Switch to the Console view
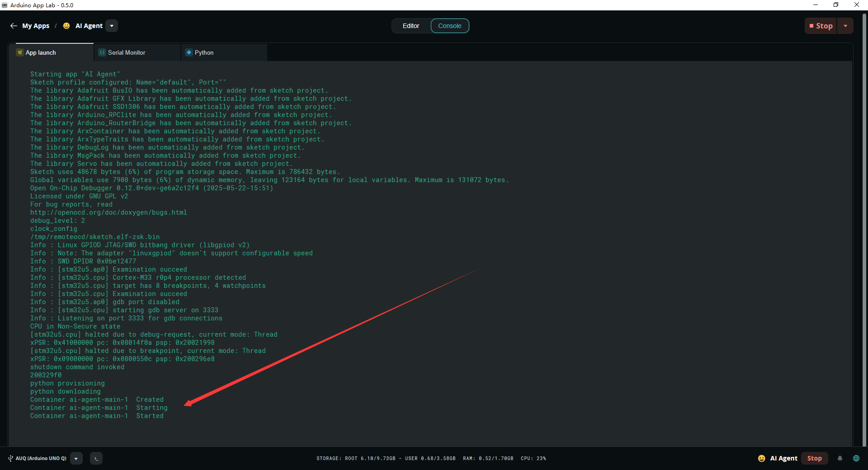Viewport: 868px width, 470px height. pos(450,26)
